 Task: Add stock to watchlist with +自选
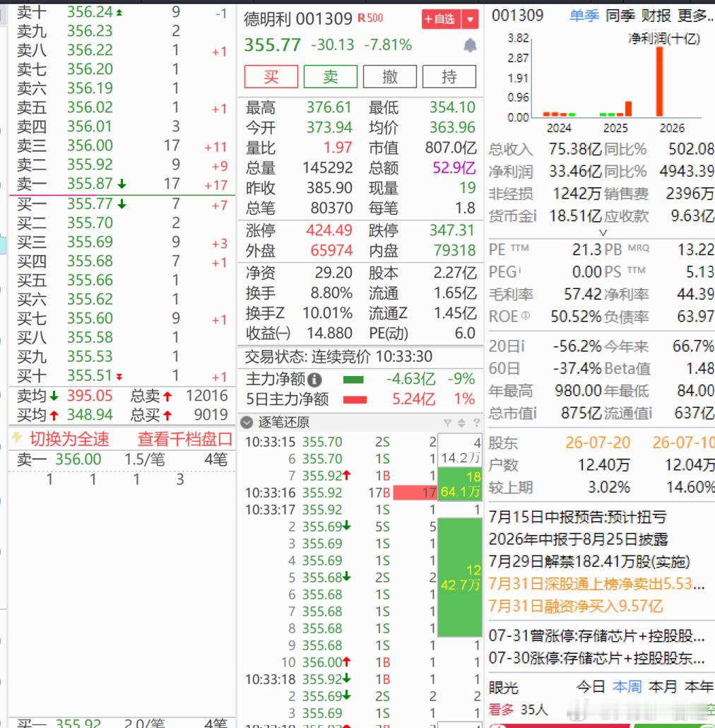click(x=442, y=20)
